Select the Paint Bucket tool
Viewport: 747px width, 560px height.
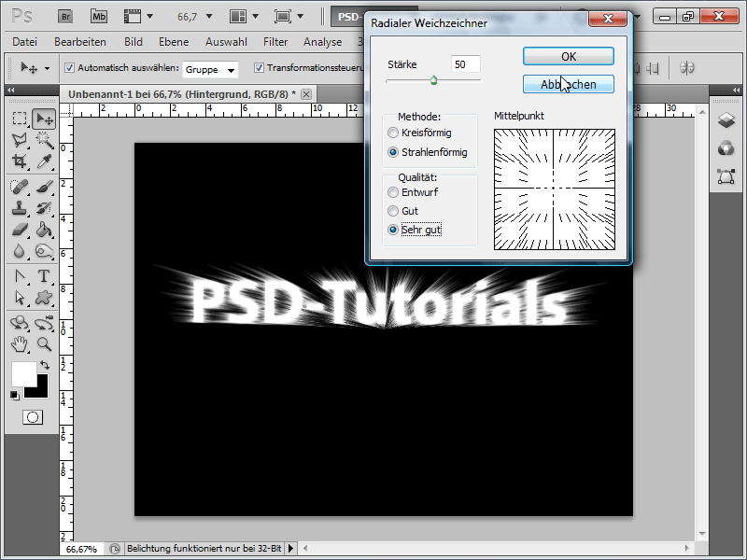pyautogui.click(x=44, y=230)
